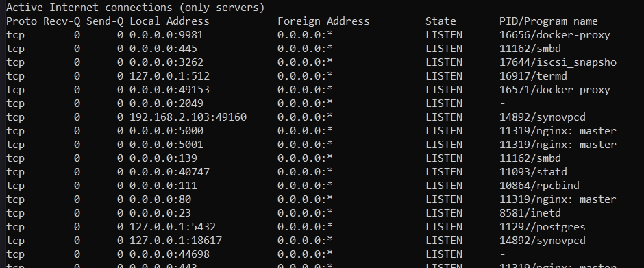Click the "Proto" column header
This screenshot has height=268, width=644.
(x=21, y=21)
